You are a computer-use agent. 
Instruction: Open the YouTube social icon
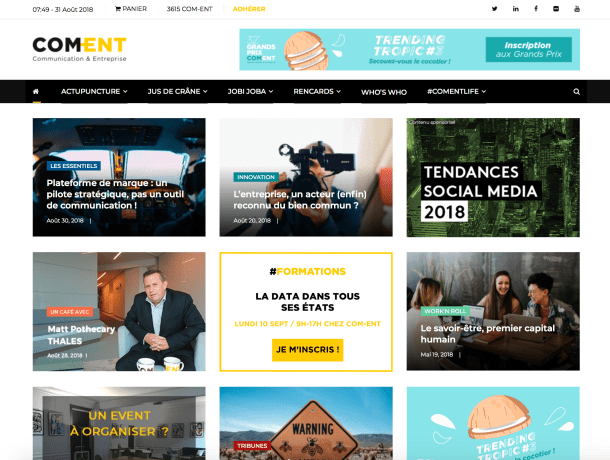click(x=577, y=9)
